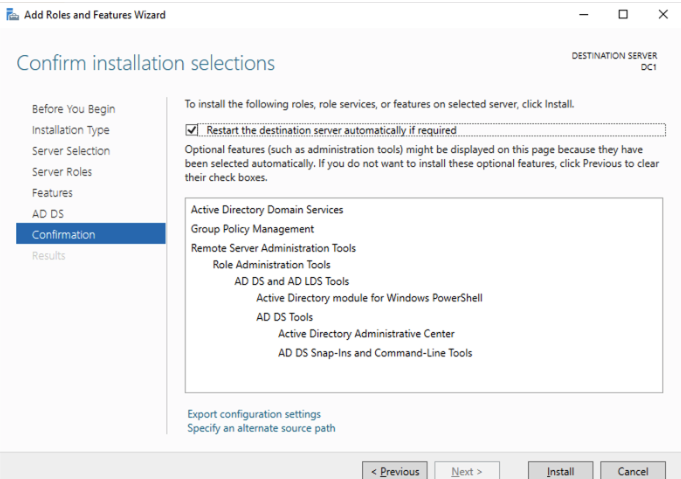Open the Server Selection step

click(x=71, y=151)
